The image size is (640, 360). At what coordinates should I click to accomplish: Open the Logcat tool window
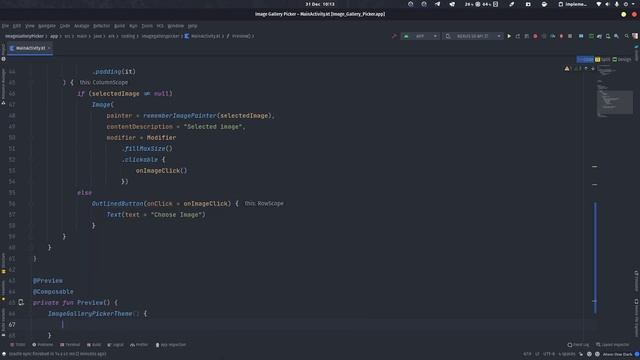tap(116, 345)
